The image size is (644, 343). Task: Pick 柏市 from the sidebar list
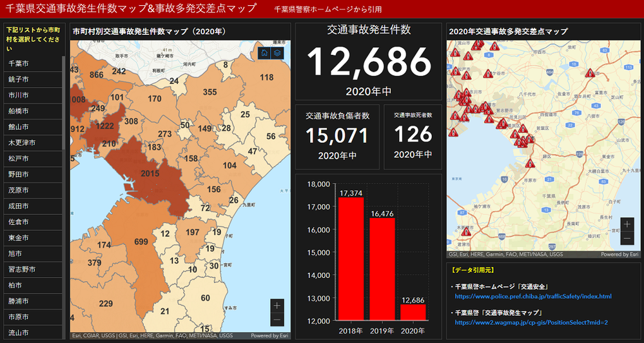click(x=33, y=285)
